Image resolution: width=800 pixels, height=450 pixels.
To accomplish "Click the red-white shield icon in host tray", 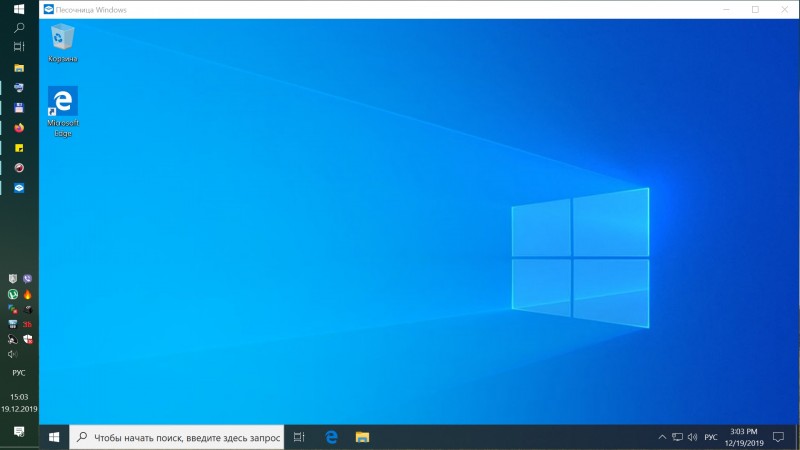I will pos(27,339).
